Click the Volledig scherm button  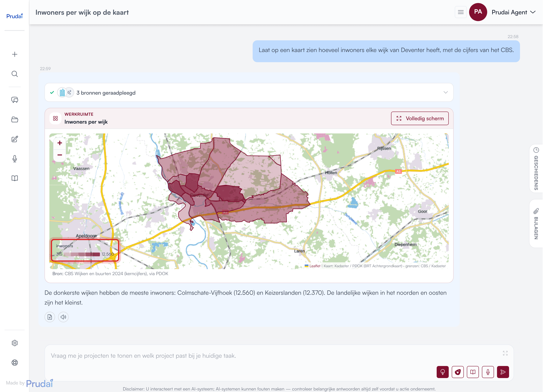420,118
